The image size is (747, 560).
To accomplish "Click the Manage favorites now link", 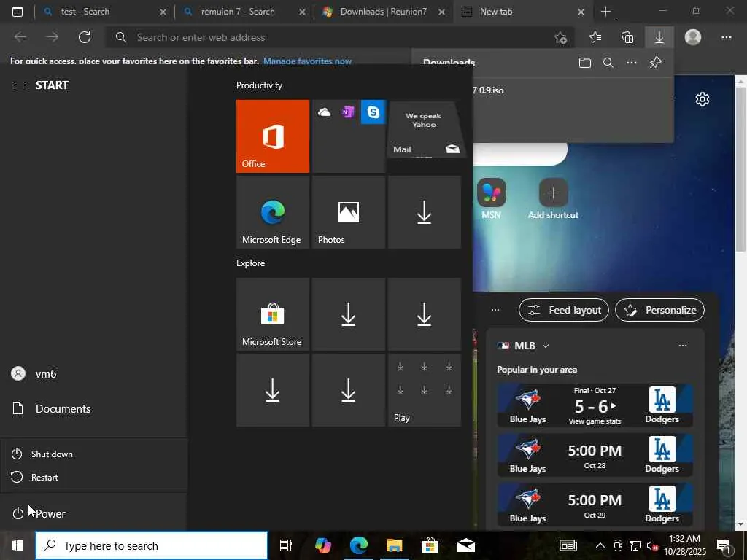I will 307,61.
